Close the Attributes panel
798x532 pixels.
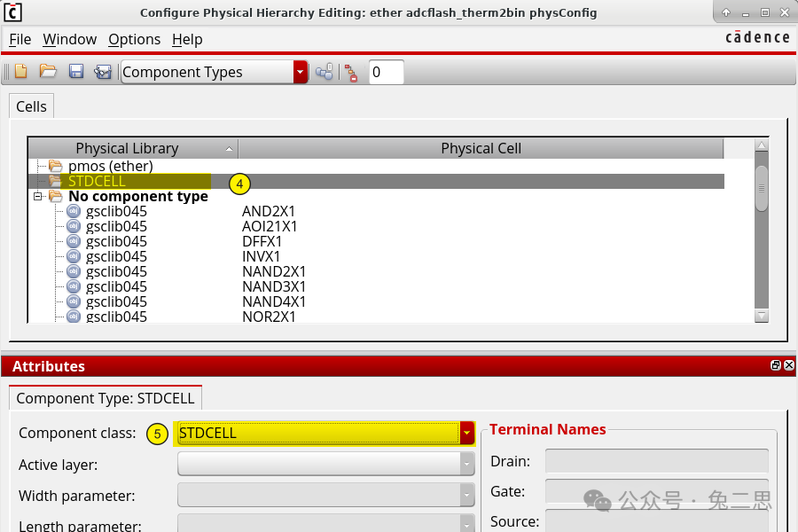click(789, 365)
